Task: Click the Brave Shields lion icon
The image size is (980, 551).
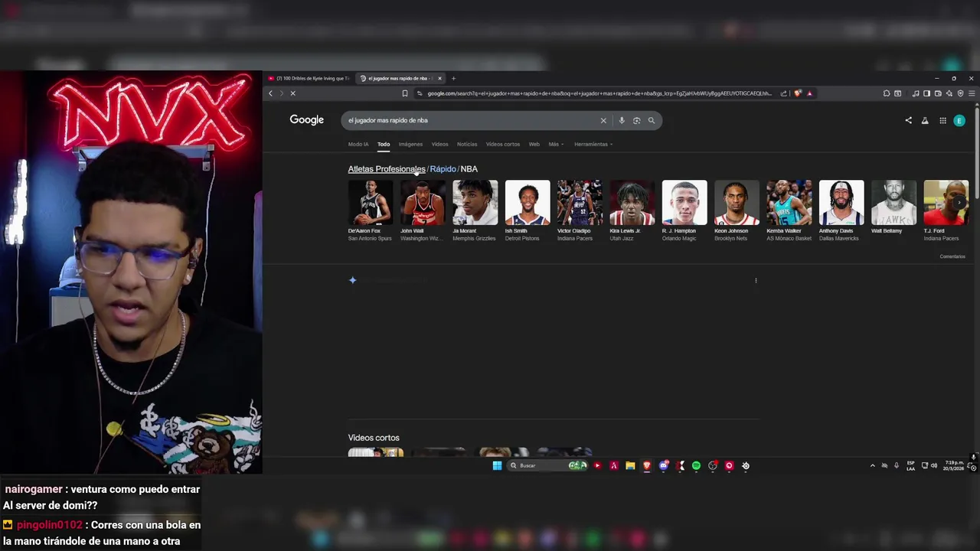Action: [798, 93]
